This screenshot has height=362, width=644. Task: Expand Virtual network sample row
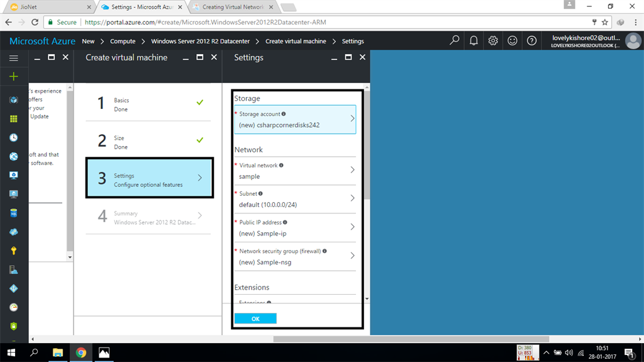295,171
